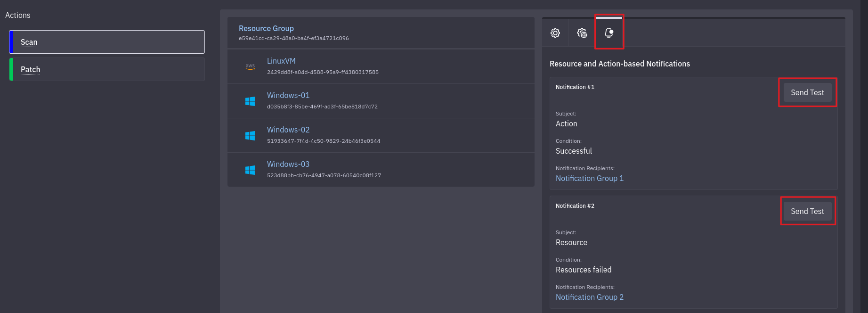Click the Notification #2 heading

point(575,206)
